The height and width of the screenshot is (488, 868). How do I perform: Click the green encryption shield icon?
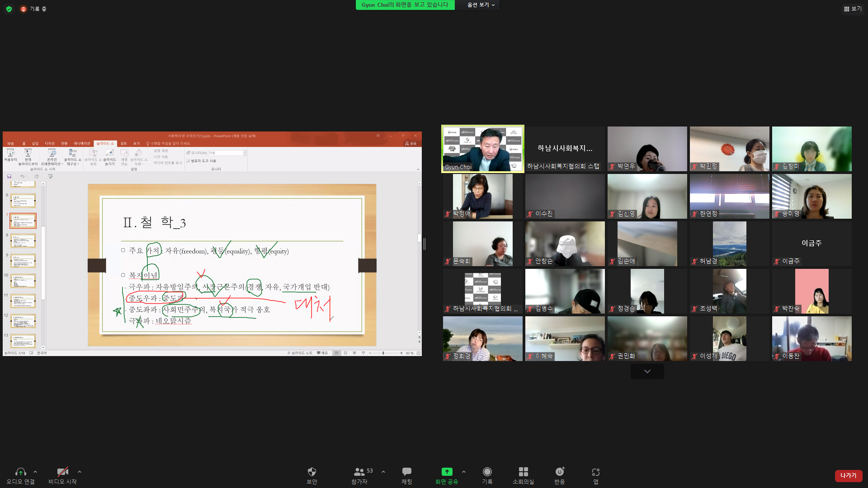click(9, 9)
